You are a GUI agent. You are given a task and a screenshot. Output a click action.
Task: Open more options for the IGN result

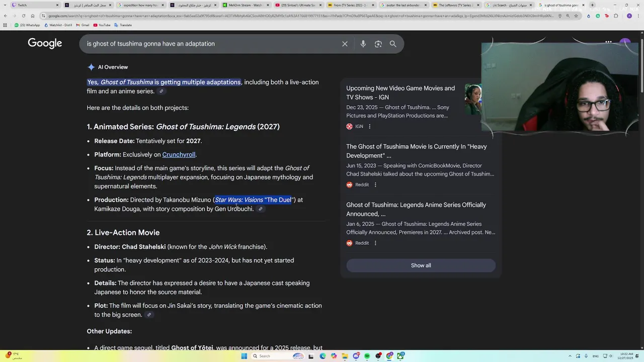tap(370, 127)
